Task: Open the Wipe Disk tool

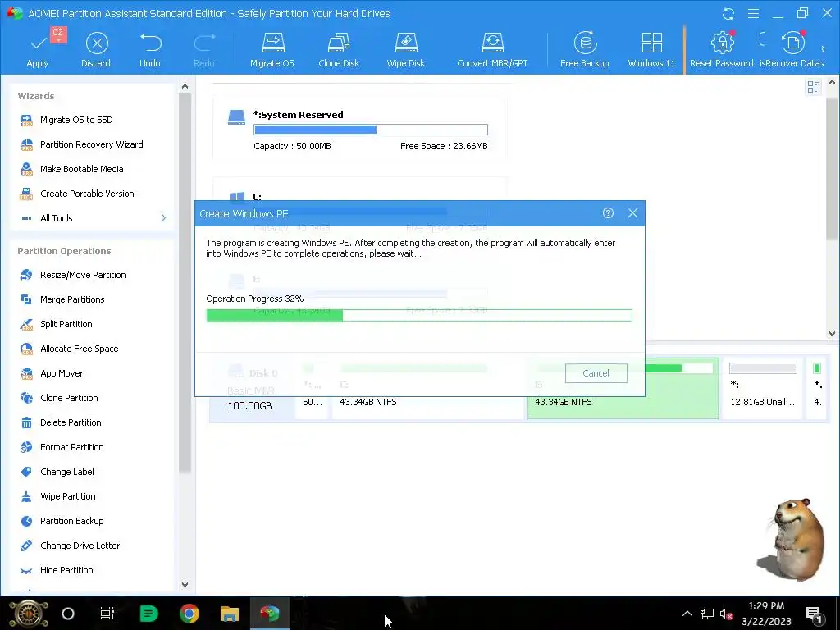Action: [405, 50]
